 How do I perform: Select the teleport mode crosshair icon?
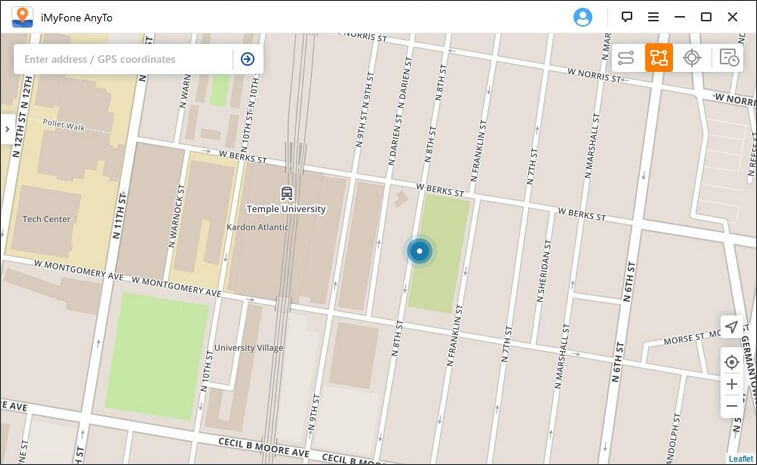(692, 58)
